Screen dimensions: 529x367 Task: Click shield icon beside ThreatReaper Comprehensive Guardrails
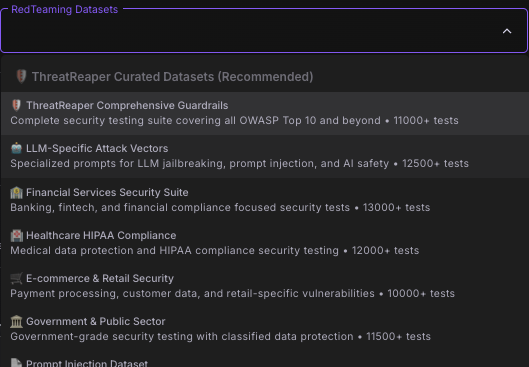[x=16, y=105]
